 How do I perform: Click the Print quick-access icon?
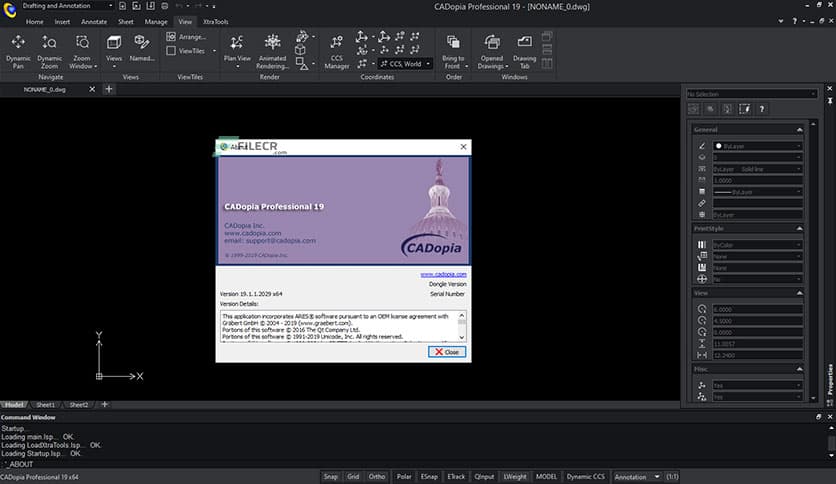tap(165, 6)
